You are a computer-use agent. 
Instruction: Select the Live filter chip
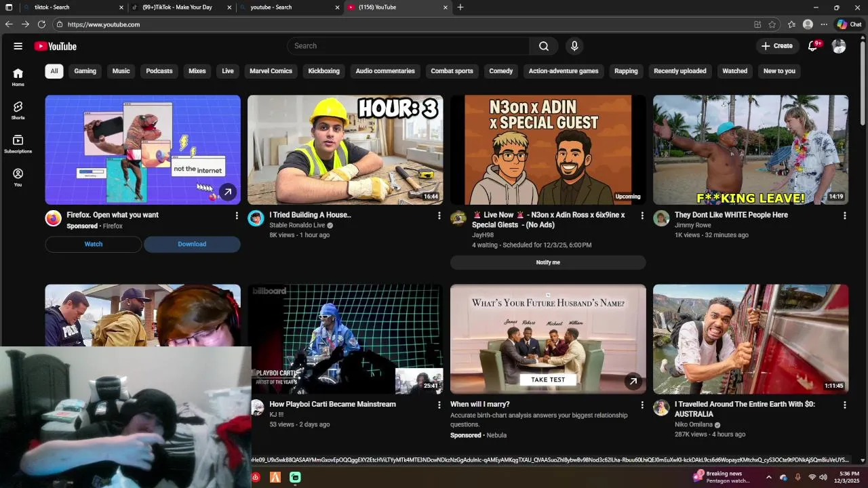click(x=228, y=71)
